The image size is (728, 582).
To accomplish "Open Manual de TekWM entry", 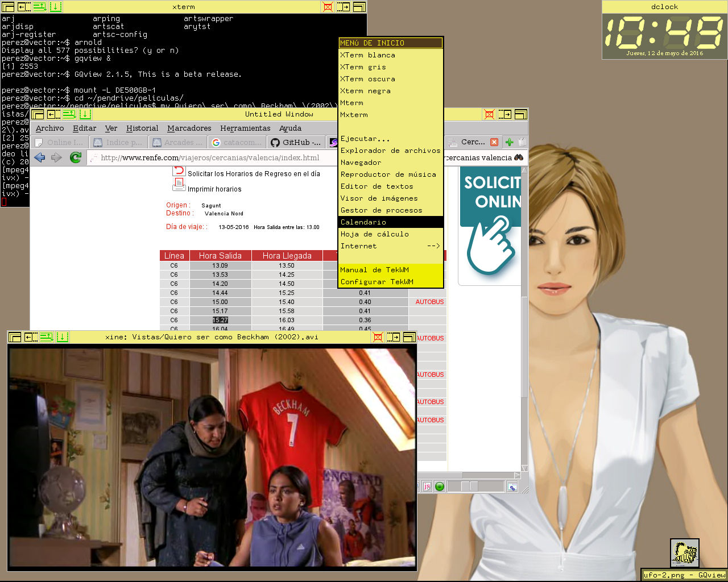I will click(x=390, y=270).
